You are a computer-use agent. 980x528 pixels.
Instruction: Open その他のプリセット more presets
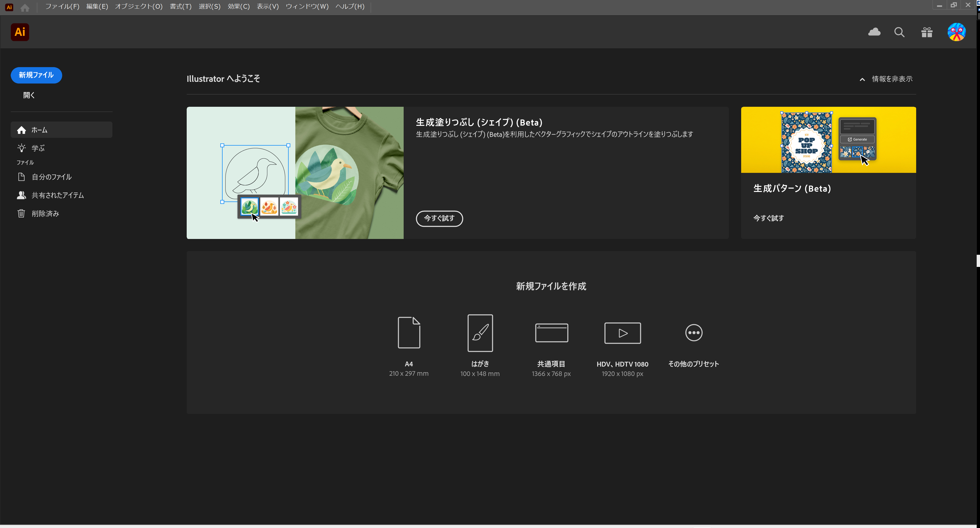coord(694,333)
